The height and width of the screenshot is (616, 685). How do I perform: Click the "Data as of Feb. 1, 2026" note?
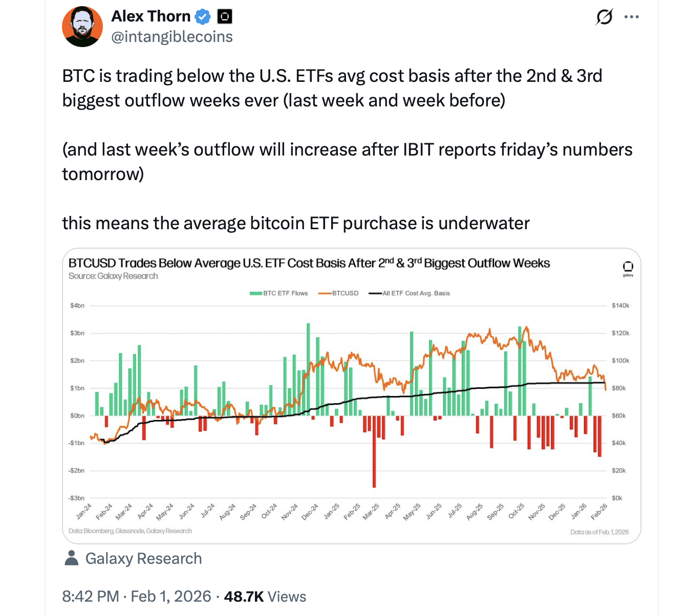coord(599,532)
